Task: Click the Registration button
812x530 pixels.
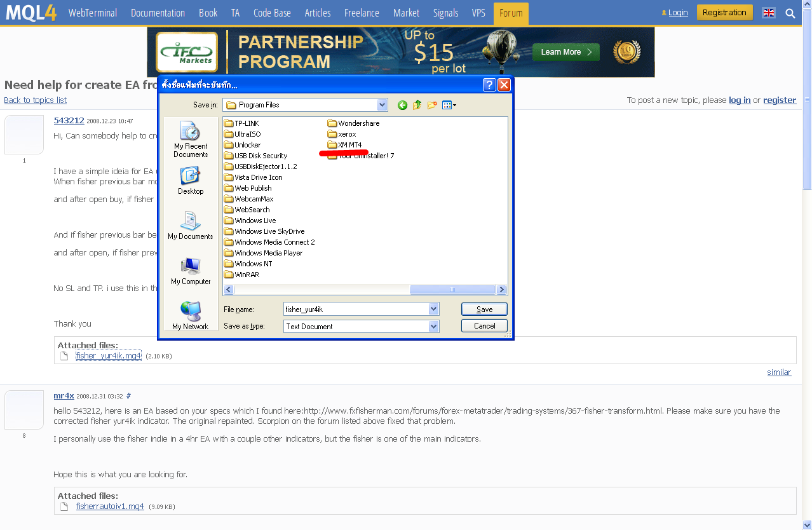Action: (724, 13)
